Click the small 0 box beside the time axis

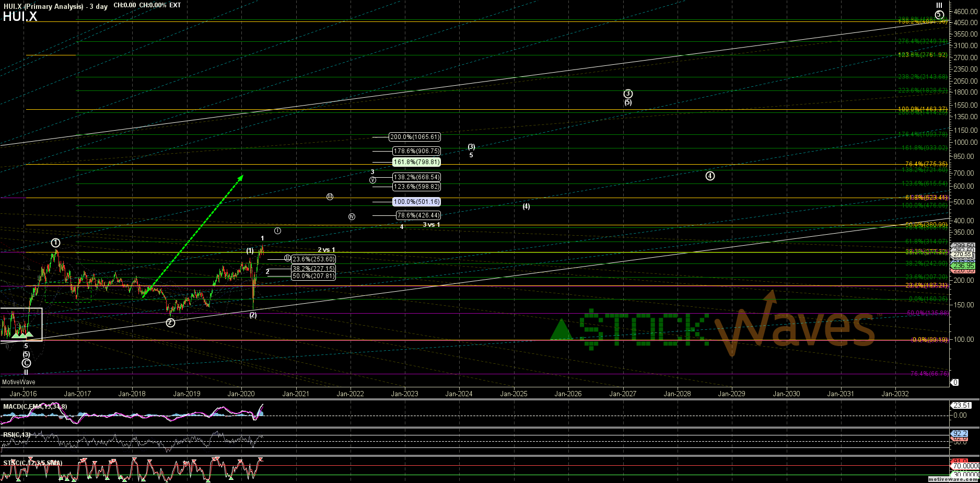click(954, 383)
